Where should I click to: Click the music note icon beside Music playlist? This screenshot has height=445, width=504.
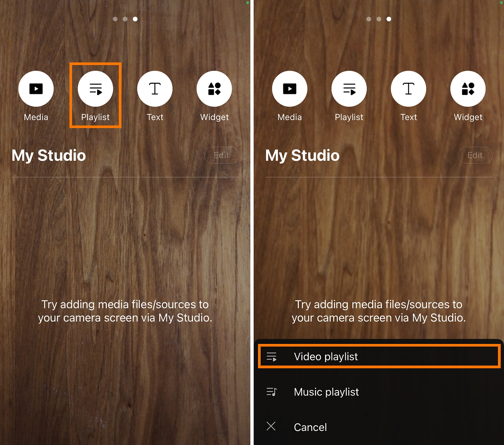pos(271,392)
